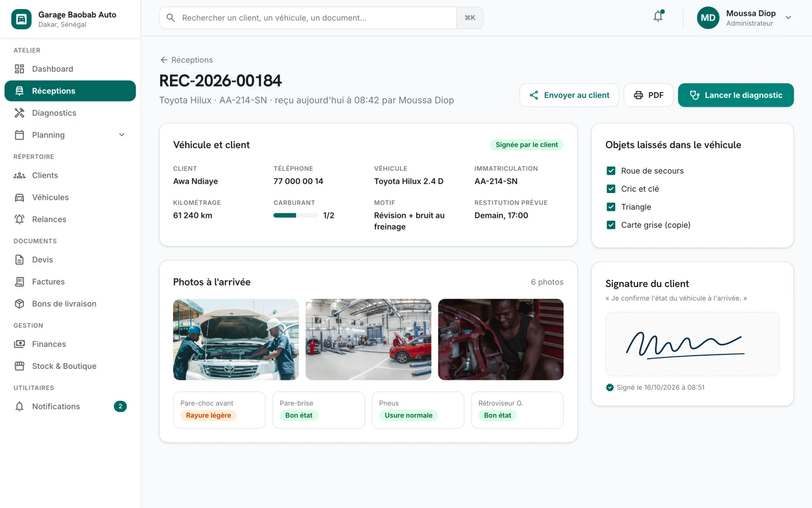Click the Dashboard grid icon in the sidebar
812x508 pixels.
[x=19, y=69]
